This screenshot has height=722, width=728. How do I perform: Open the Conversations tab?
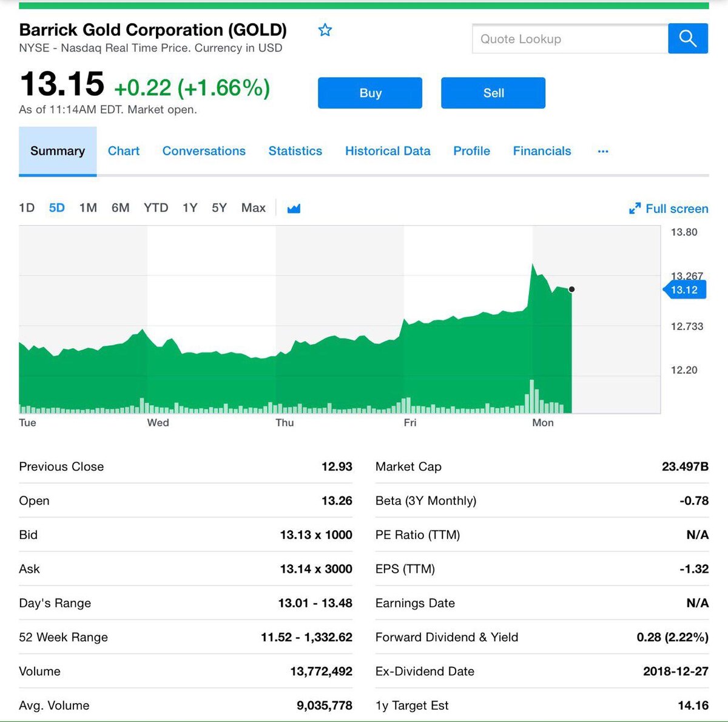pyautogui.click(x=204, y=151)
